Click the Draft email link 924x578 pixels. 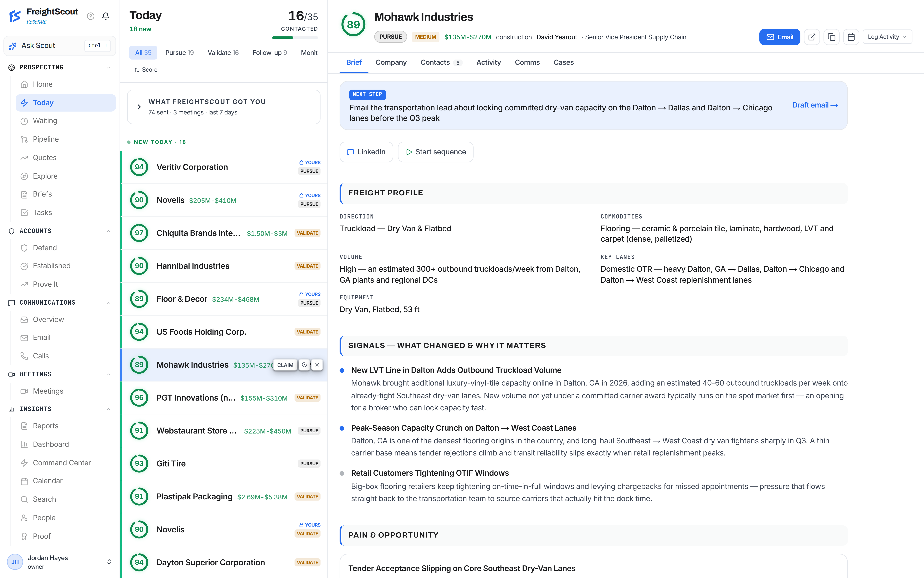[815, 105]
